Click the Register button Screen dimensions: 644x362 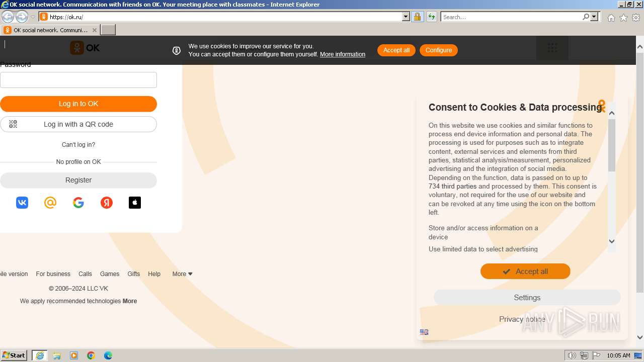[x=78, y=180]
